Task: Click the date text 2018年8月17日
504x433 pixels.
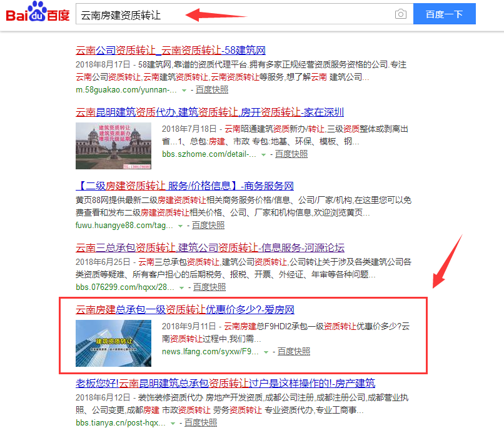Action: click(103, 64)
